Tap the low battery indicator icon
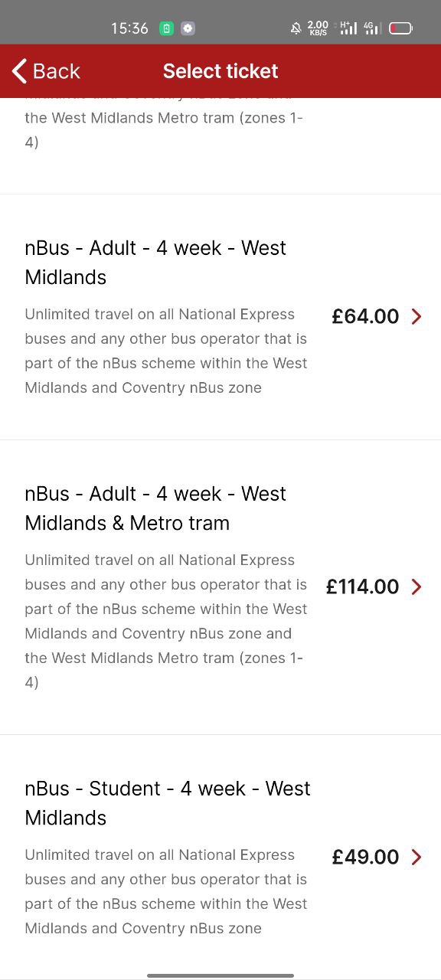 (x=400, y=28)
